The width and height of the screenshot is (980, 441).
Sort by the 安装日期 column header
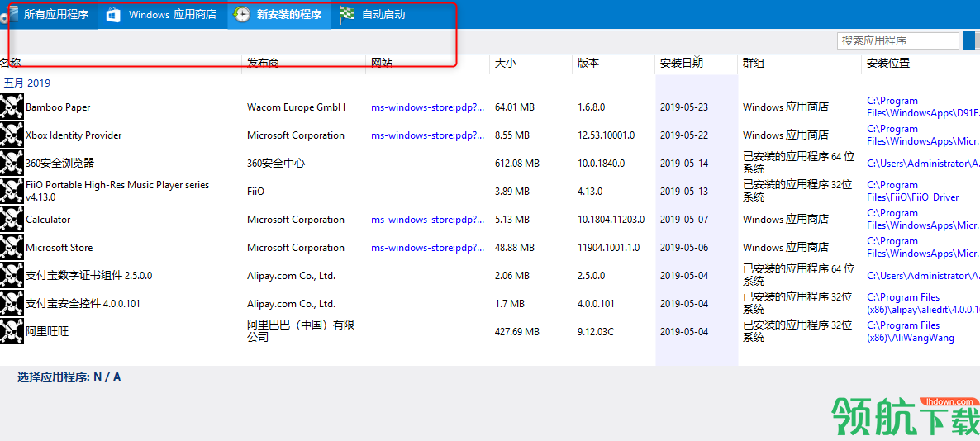[x=681, y=63]
